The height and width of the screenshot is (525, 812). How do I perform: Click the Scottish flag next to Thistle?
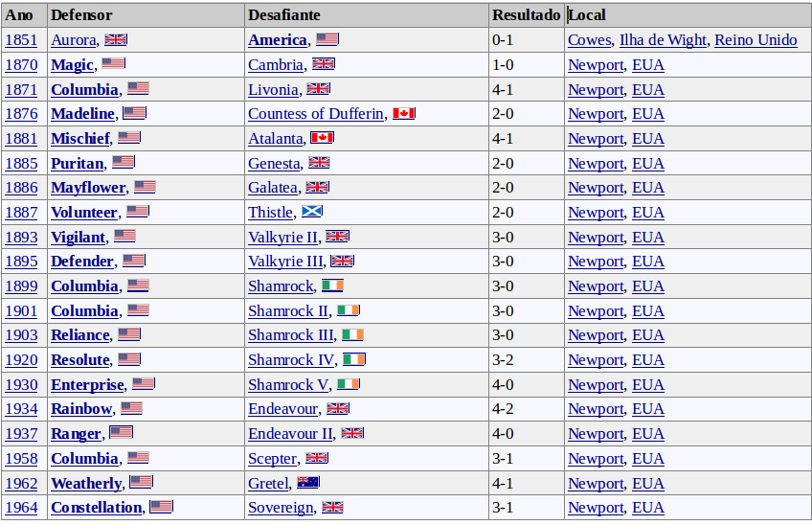312,212
